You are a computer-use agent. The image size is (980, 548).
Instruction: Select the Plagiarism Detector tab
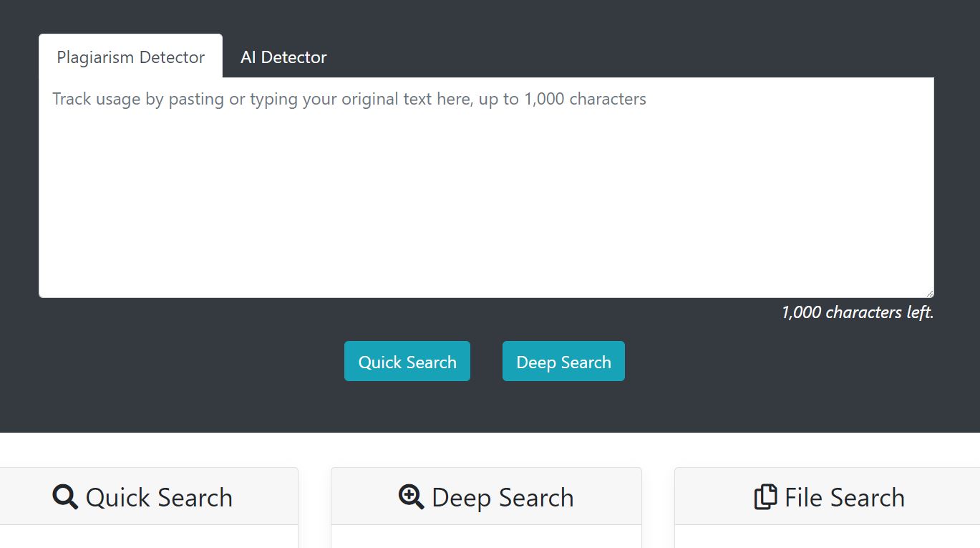[130, 57]
